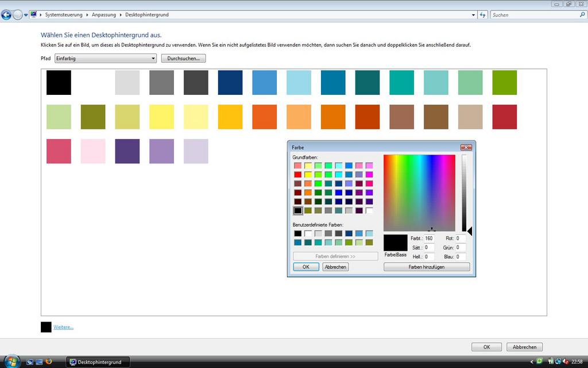Choose the beige tan background swatch
Screen dimensions: 588x368
[470, 117]
